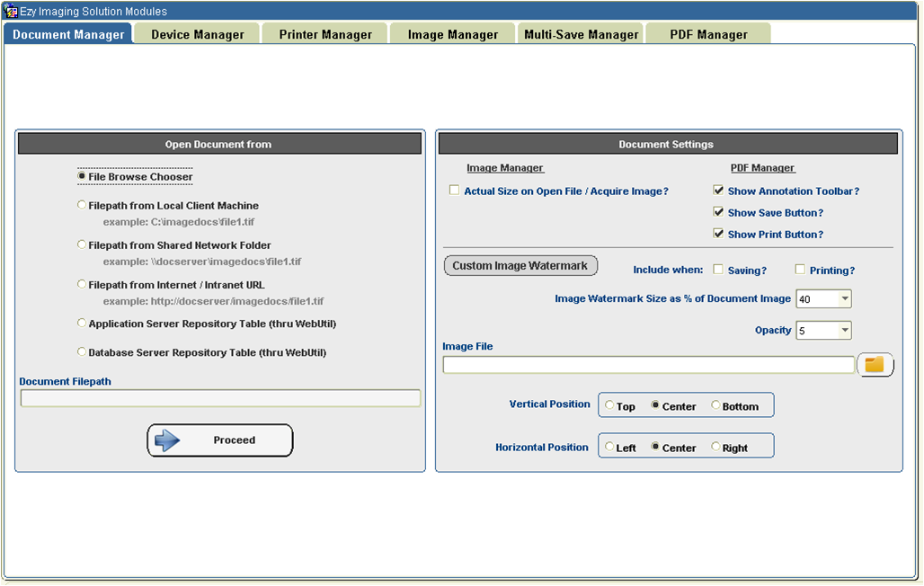
Task: Enable Actual Size on Open File checkbox
Action: pos(454,191)
